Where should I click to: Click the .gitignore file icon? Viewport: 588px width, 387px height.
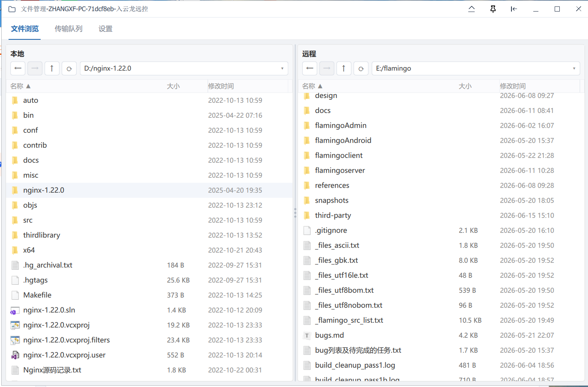click(307, 231)
